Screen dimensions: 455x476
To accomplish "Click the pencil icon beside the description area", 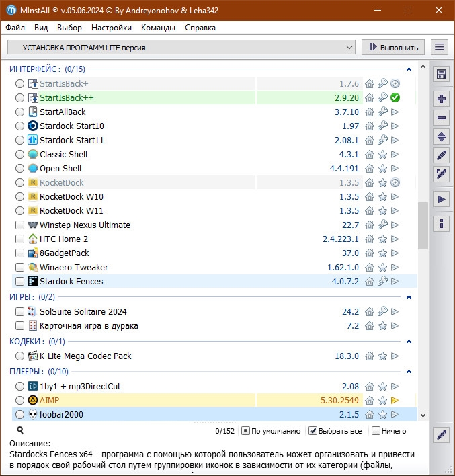I will (442, 435).
